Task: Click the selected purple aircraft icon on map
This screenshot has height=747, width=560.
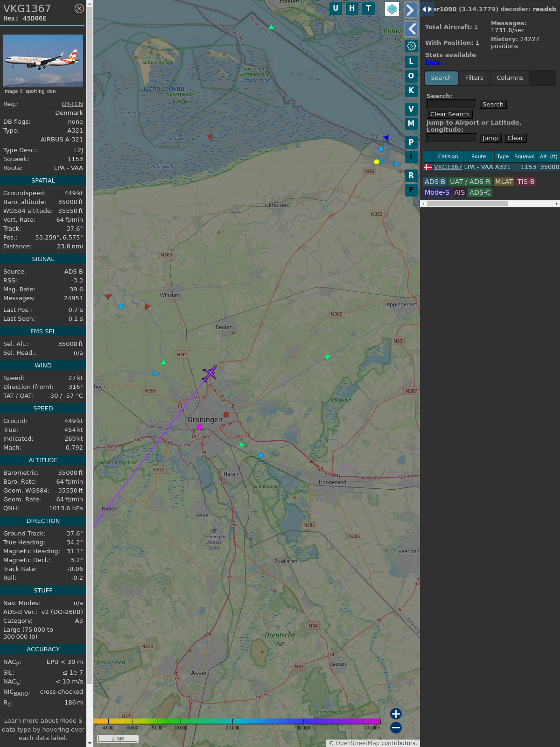Action: point(210,373)
